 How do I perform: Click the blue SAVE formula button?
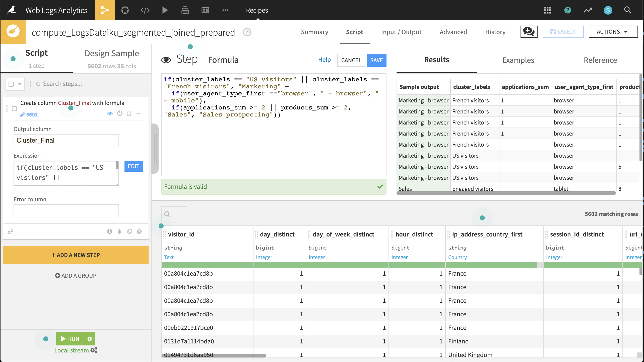376,60
